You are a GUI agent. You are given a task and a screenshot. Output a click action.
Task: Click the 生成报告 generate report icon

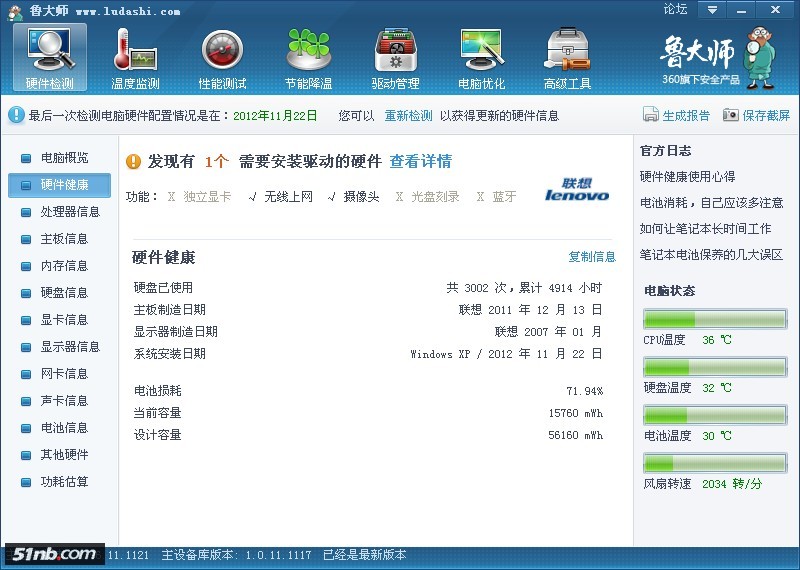[651, 115]
